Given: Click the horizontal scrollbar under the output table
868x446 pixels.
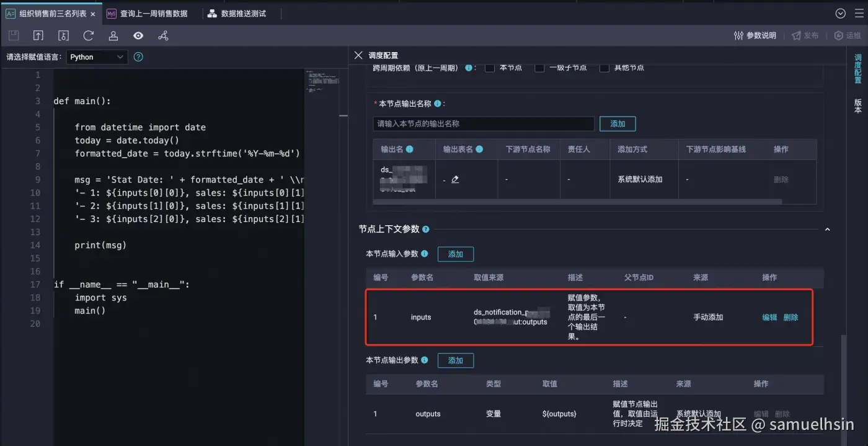Looking at the screenshot, I should pos(578,201).
